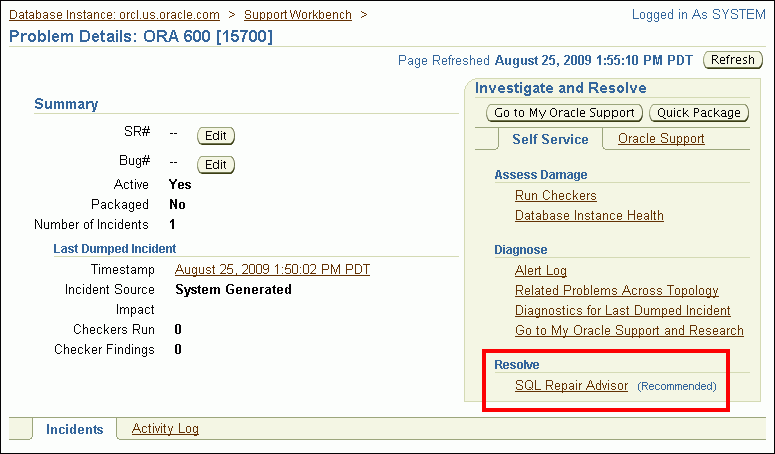
Task: Edit the SR# value
Action: click(x=215, y=136)
